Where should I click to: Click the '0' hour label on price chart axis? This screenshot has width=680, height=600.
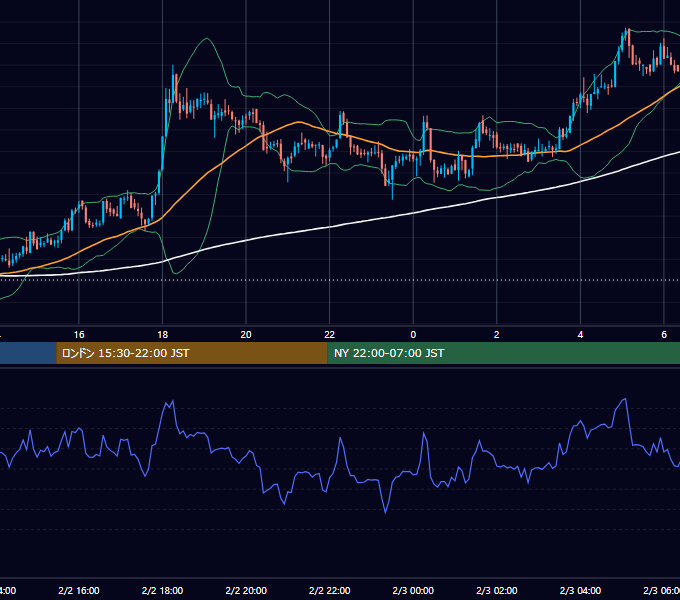click(x=413, y=335)
